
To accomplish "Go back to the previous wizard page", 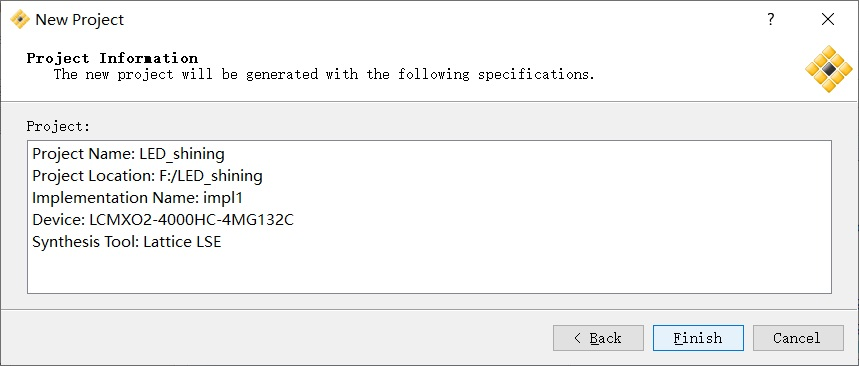I will point(598,338).
